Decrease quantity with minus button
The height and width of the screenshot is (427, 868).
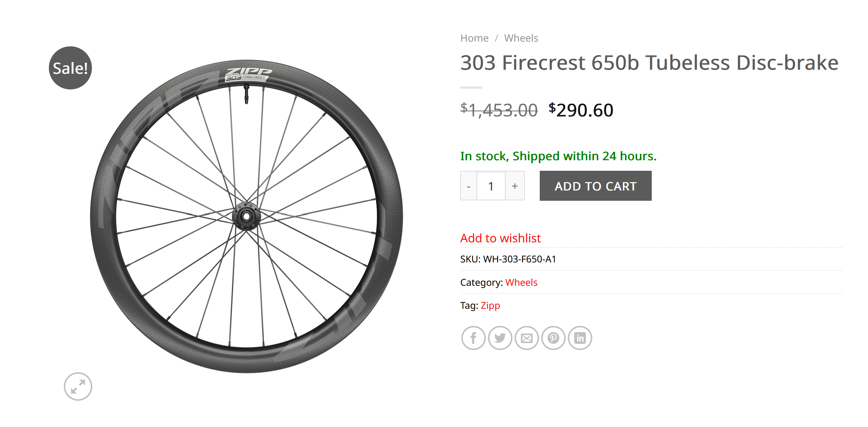(469, 186)
